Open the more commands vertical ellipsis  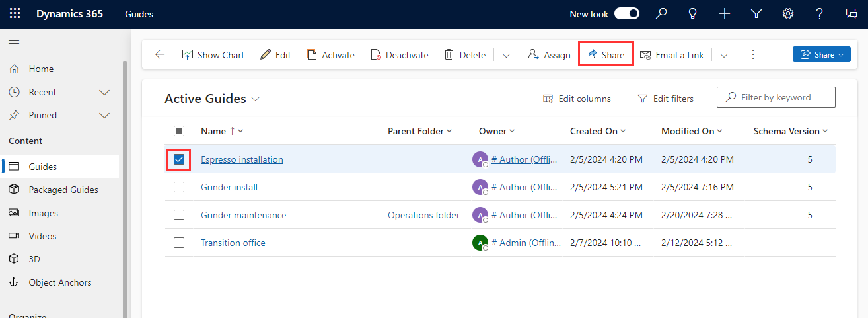point(752,55)
